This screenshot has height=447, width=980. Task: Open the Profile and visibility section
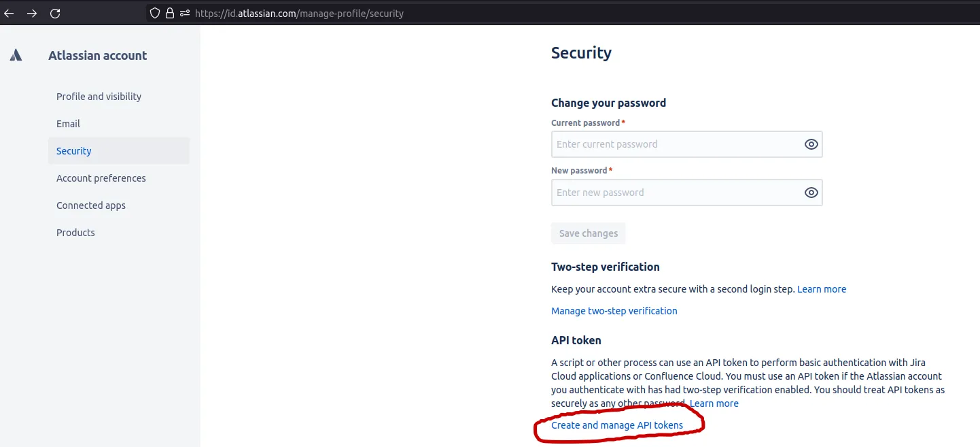(x=99, y=96)
